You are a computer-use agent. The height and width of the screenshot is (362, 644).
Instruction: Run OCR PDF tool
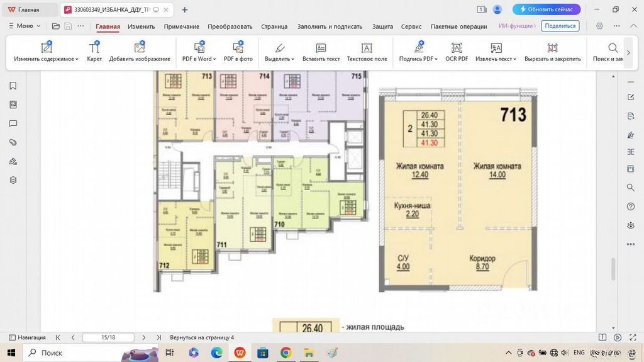coord(457,52)
